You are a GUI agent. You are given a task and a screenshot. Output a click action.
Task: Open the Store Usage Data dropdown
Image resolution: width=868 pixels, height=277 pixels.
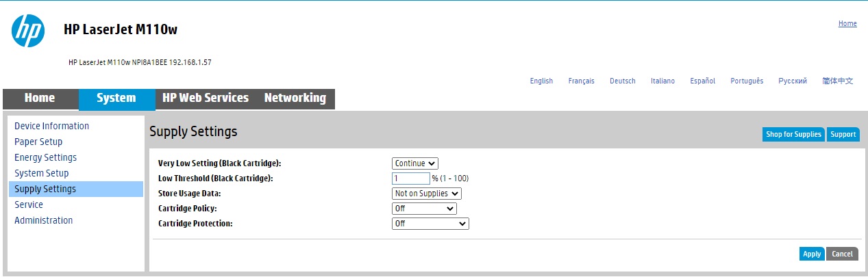pos(427,194)
